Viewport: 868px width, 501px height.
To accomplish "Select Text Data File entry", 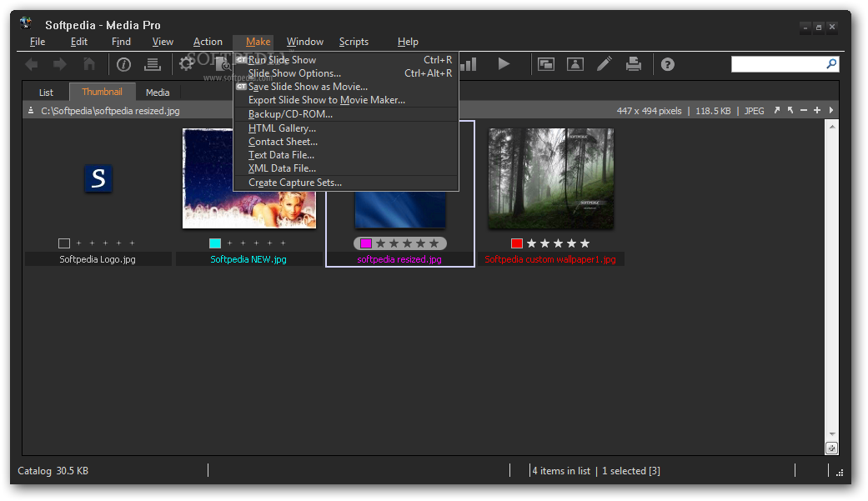I will pos(346,155).
